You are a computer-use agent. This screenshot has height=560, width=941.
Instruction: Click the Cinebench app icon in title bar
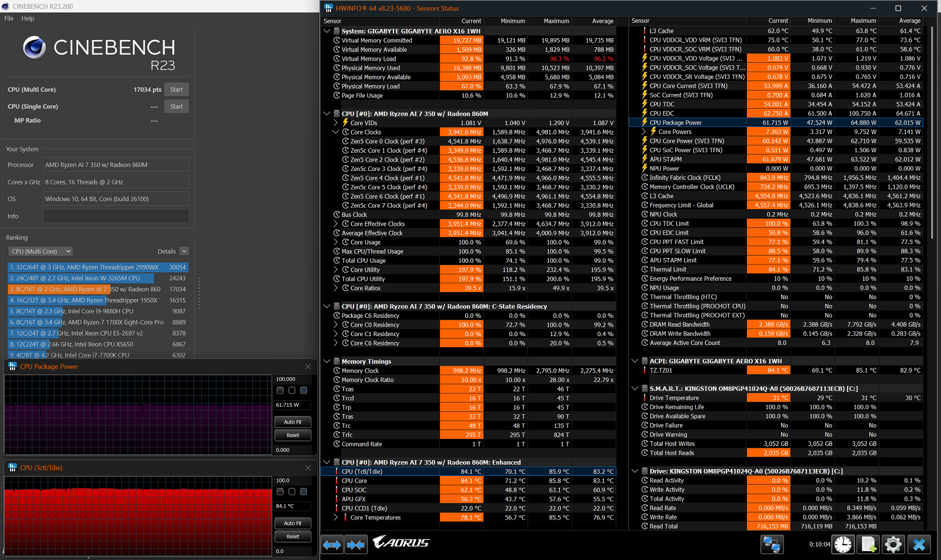click(x=6, y=6)
